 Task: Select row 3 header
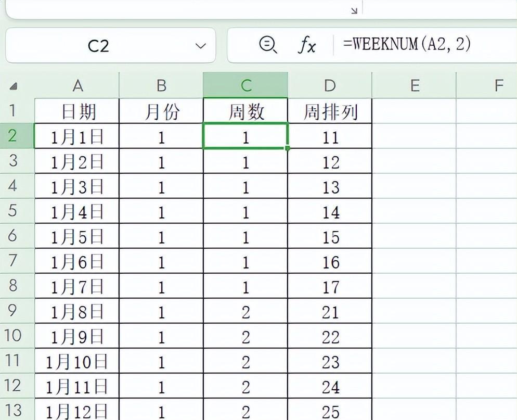[17, 161]
